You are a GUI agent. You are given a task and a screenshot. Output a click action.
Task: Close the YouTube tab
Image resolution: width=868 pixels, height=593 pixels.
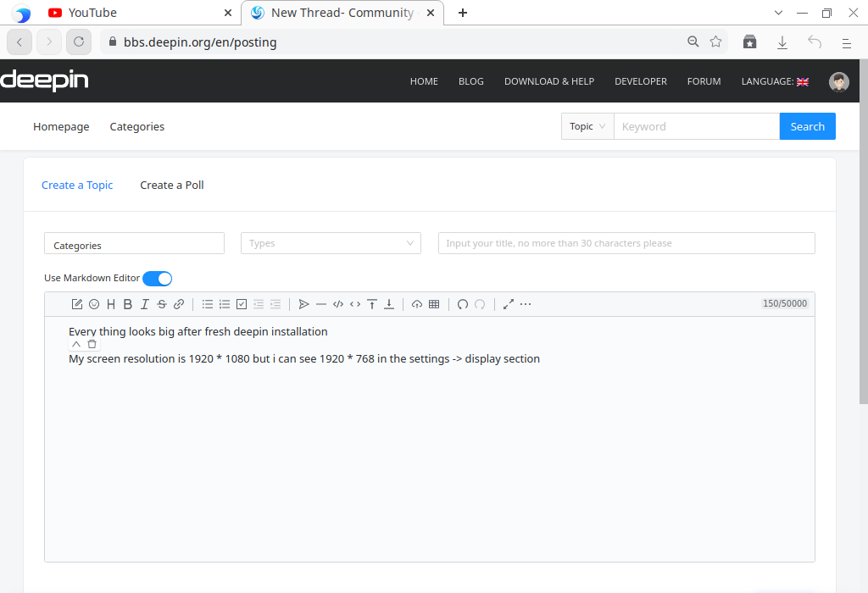click(x=227, y=13)
